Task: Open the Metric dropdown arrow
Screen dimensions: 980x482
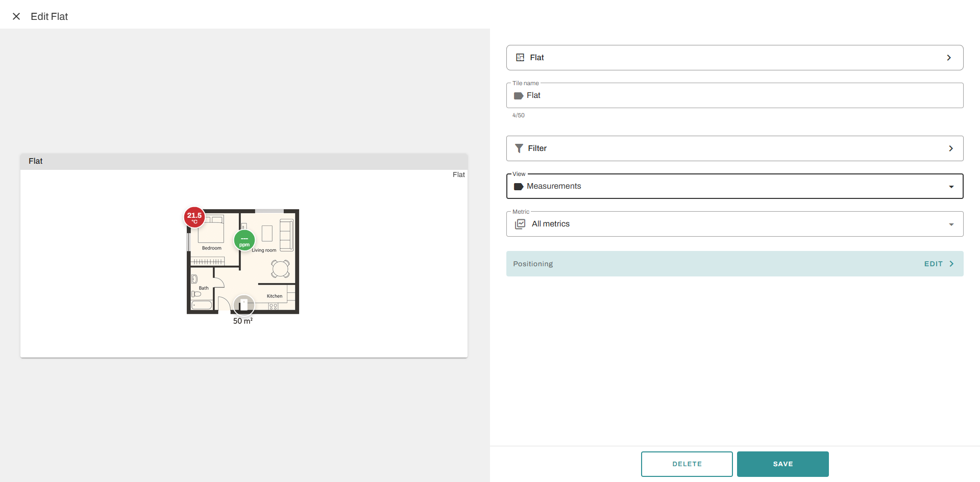Action: click(x=951, y=224)
